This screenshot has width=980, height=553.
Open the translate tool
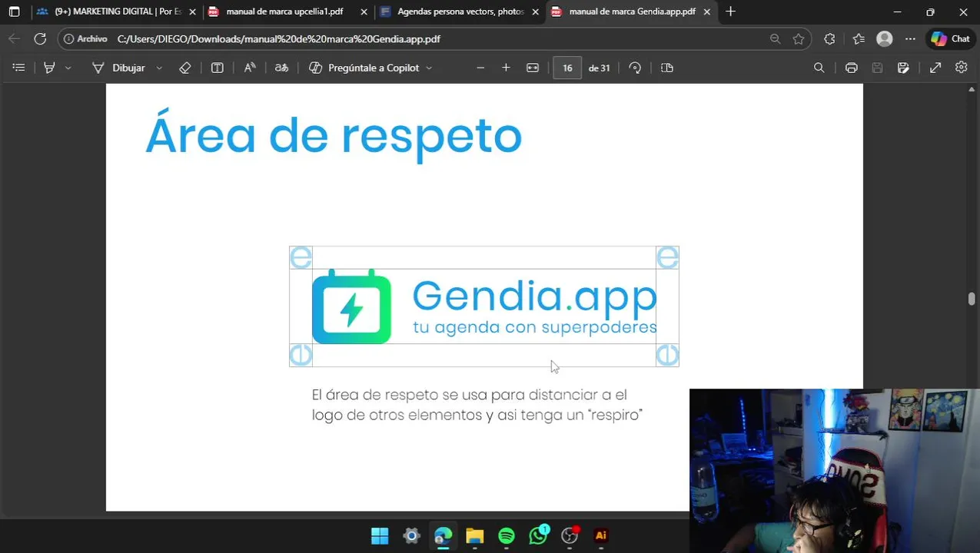(282, 68)
